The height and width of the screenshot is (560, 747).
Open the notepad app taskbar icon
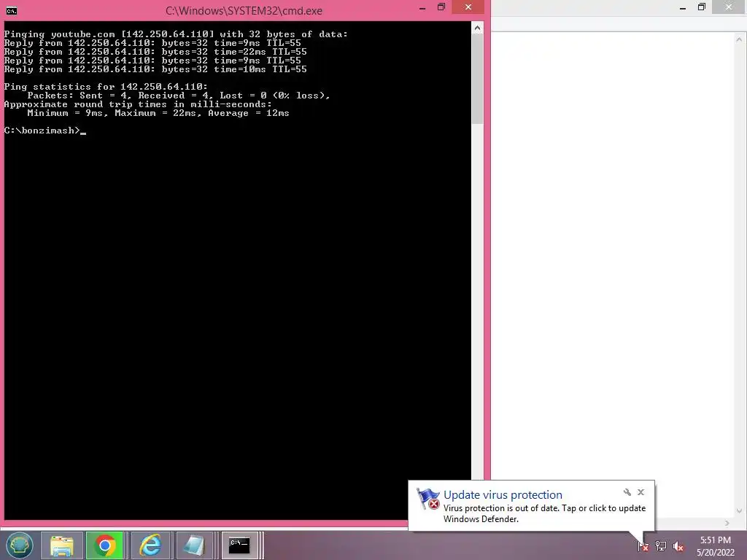(194, 545)
